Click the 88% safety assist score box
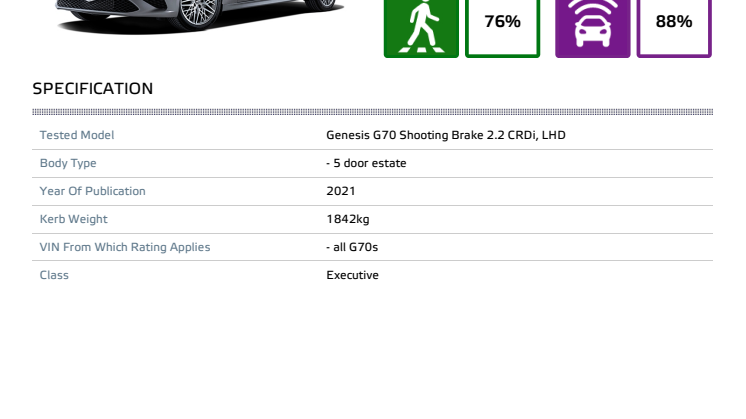The width and height of the screenshot is (746, 419). [674, 28]
